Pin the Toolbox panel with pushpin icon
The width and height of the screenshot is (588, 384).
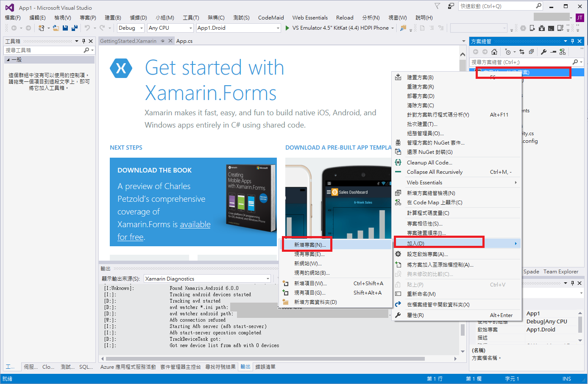point(84,41)
